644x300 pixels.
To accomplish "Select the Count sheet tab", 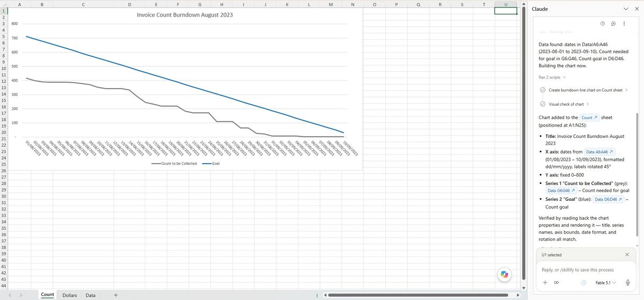I will pyautogui.click(x=47, y=295).
